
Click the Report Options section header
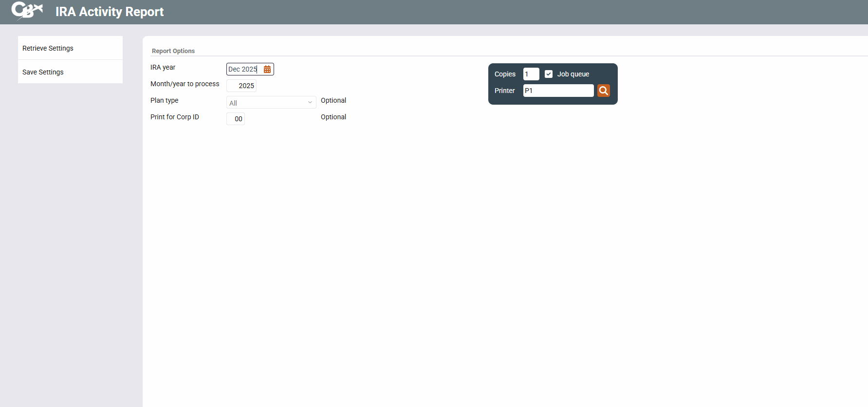173,51
